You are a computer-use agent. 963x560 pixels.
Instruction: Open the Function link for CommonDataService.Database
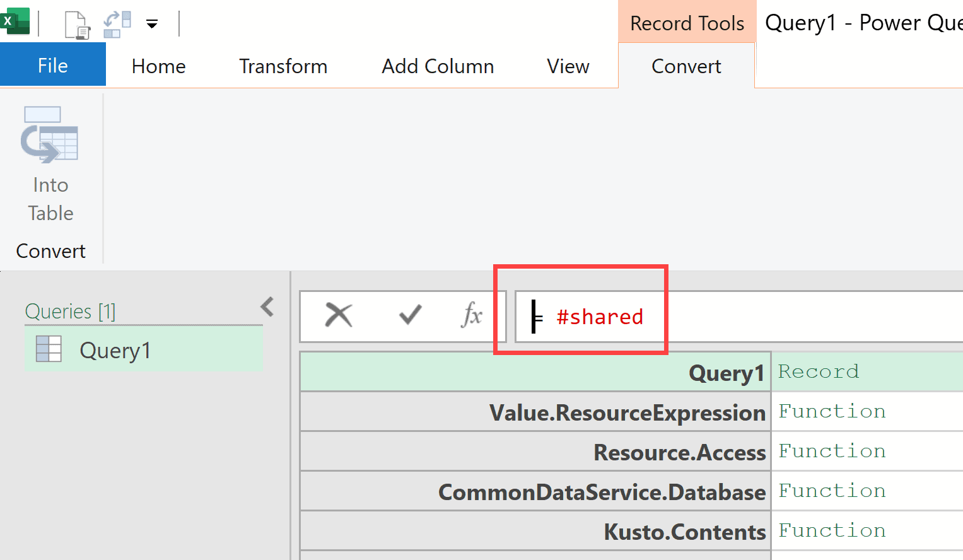[x=832, y=491]
